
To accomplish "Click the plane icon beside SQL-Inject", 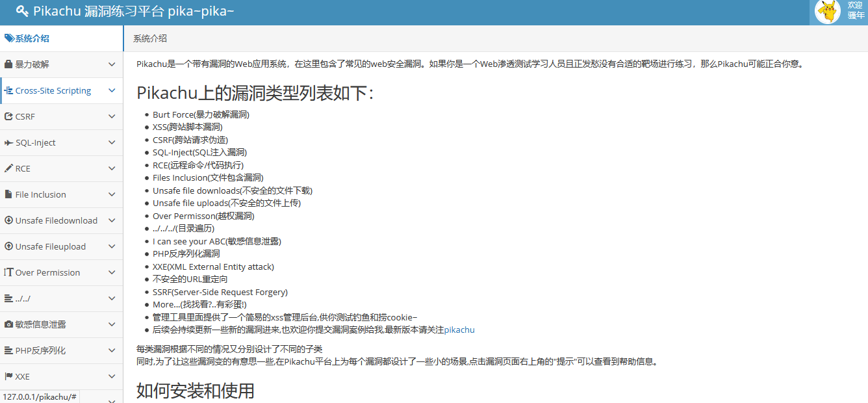I will point(8,142).
